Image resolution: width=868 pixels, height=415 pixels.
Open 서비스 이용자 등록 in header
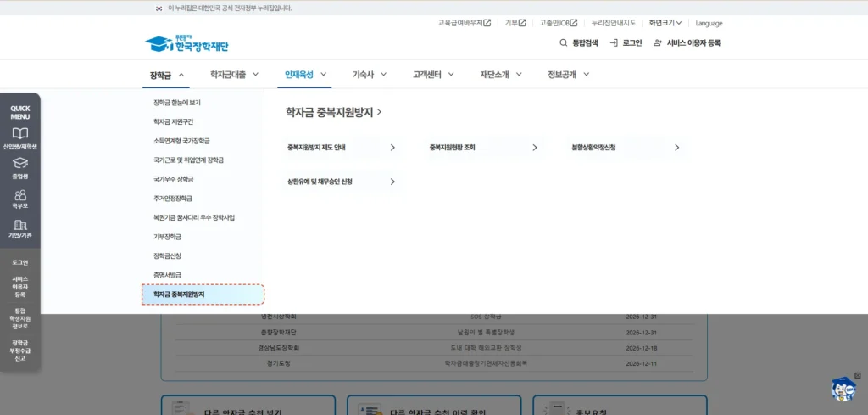tap(687, 42)
